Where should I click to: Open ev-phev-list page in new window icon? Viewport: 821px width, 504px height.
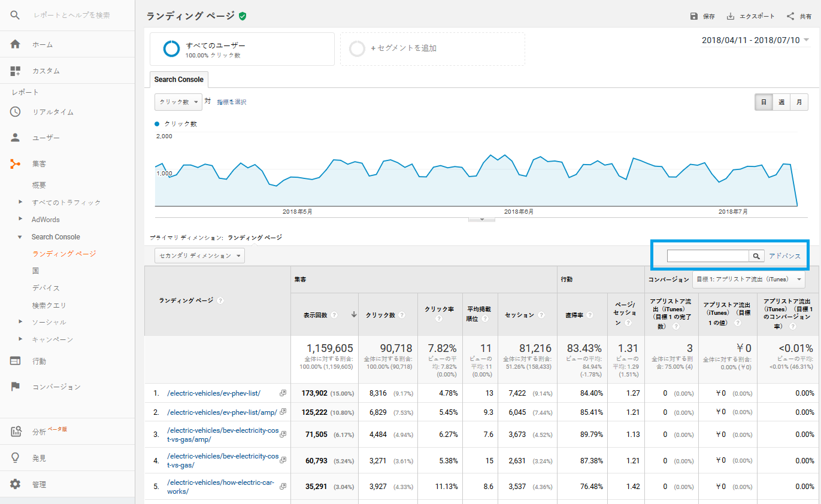point(283,393)
